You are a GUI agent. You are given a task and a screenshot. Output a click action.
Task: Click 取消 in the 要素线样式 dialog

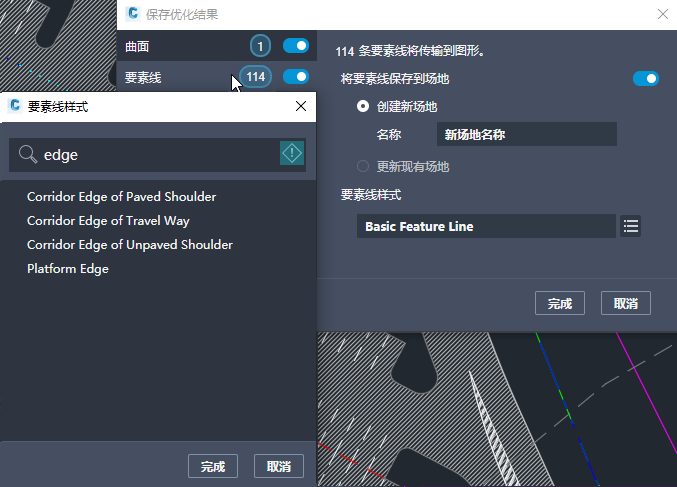coord(279,466)
